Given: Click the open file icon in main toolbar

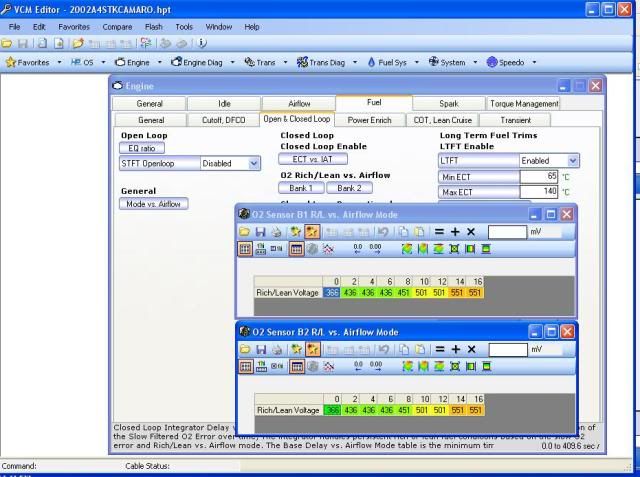Looking at the screenshot, I should point(7,43).
